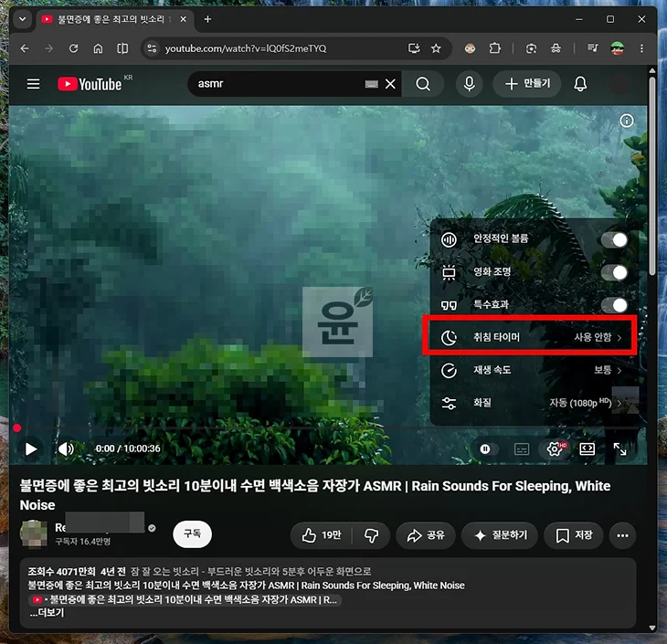Subscribe with the 구독 button
The height and width of the screenshot is (644, 667).
(192, 533)
